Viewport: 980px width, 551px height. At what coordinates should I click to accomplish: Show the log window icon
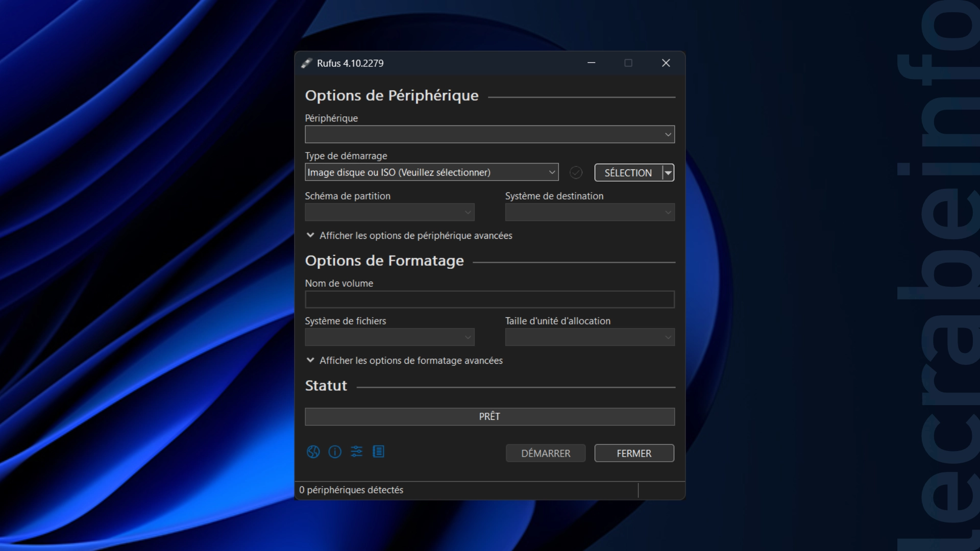[x=378, y=452]
